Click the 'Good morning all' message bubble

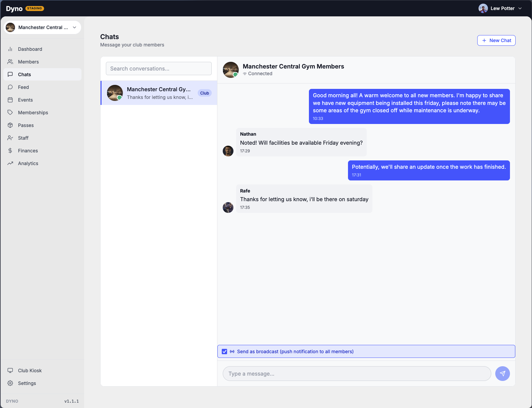pos(409,106)
